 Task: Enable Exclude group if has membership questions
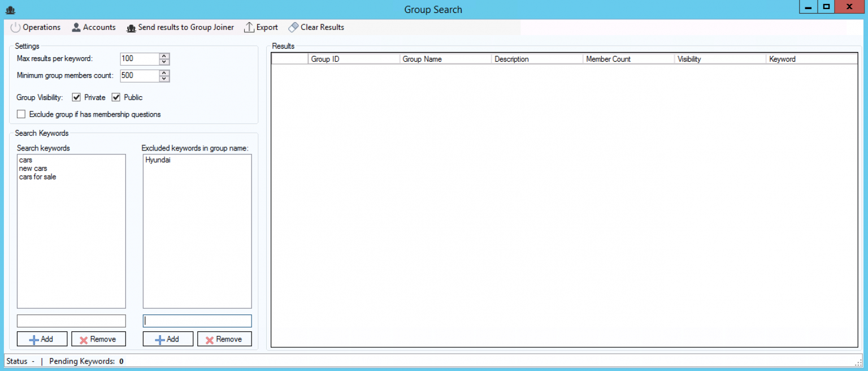[21, 114]
